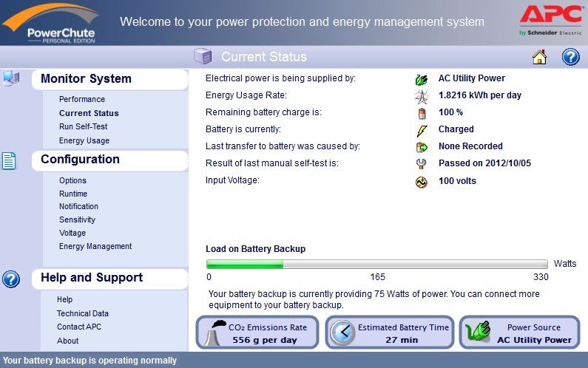Click the Estimated Battery Time button
The image size is (588, 368).
coord(390,333)
